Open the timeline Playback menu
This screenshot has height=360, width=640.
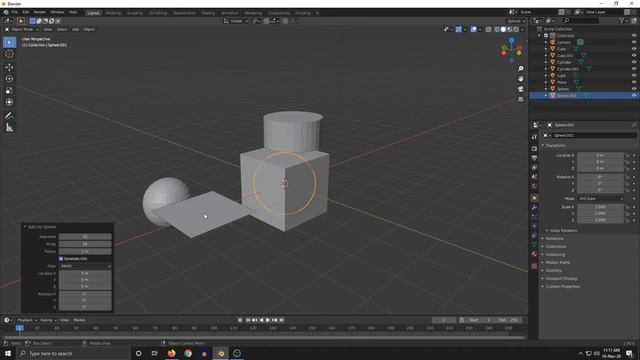coord(27,320)
